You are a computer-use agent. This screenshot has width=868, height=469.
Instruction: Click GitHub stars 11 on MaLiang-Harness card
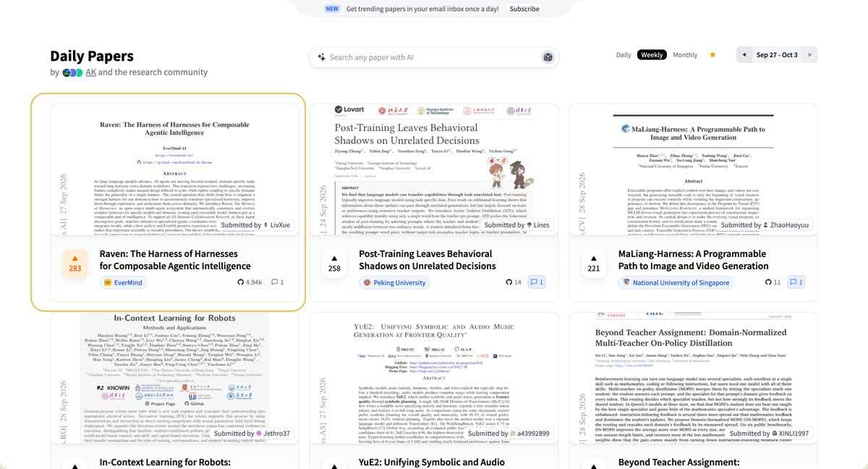click(x=773, y=282)
